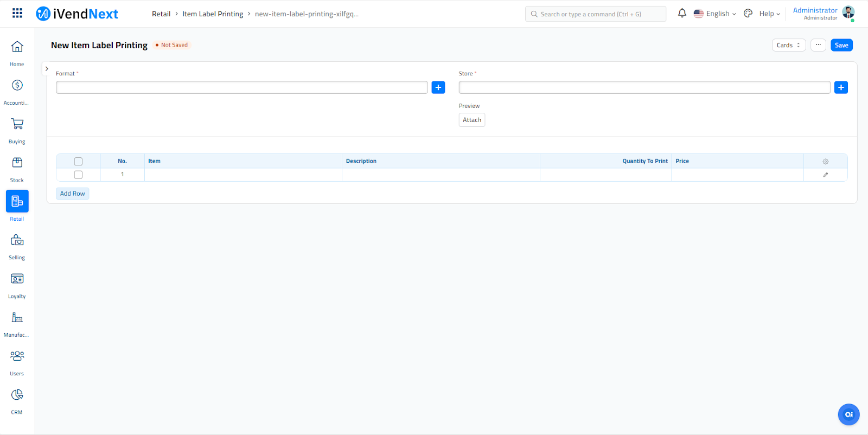The width and height of the screenshot is (868, 435).
Task: Navigate to Item Label Printing breadcrumb
Action: pos(213,14)
